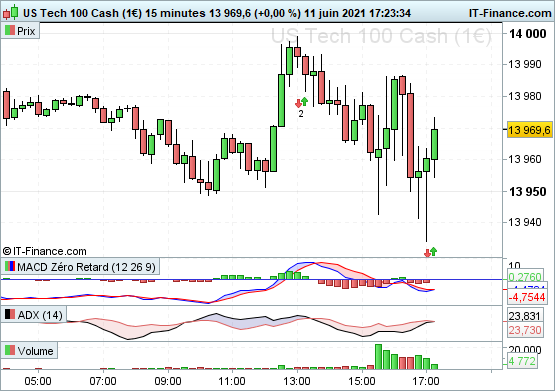Image resolution: width=555 pixels, height=391 pixels.
Task: Select the yellow 13 969,6 current price tag
Action: (x=530, y=130)
